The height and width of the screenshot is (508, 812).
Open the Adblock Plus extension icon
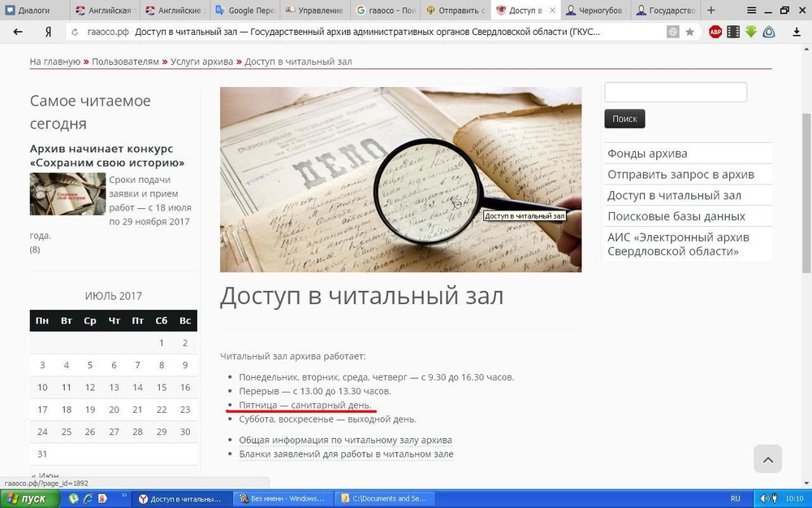tap(715, 33)
